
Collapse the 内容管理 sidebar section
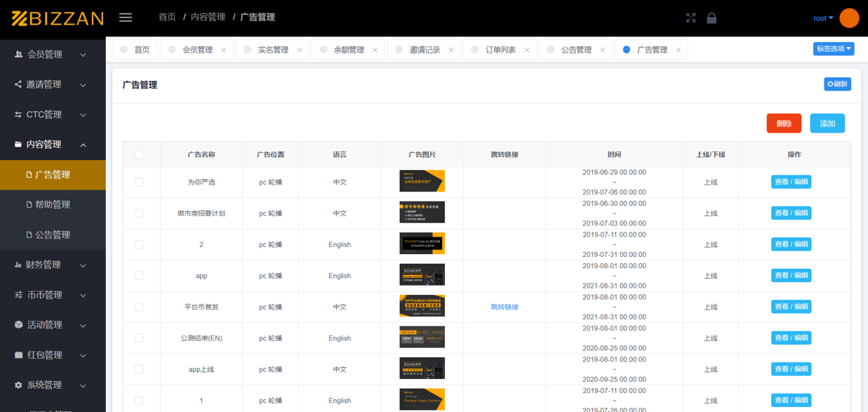[53, 144]
